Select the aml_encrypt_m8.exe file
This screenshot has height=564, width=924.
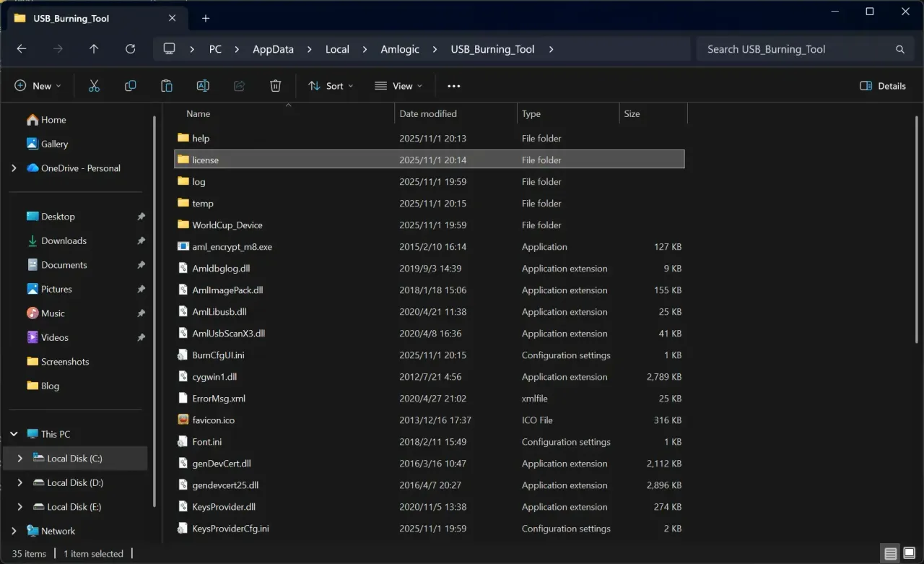click(430, 246)
